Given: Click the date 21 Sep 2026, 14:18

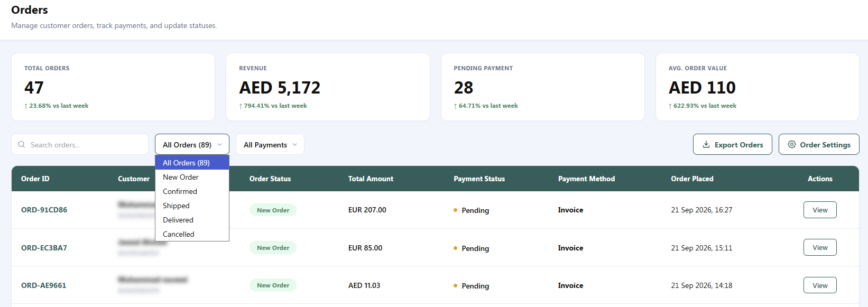Looking at the screenshot, I should [701, 285].
